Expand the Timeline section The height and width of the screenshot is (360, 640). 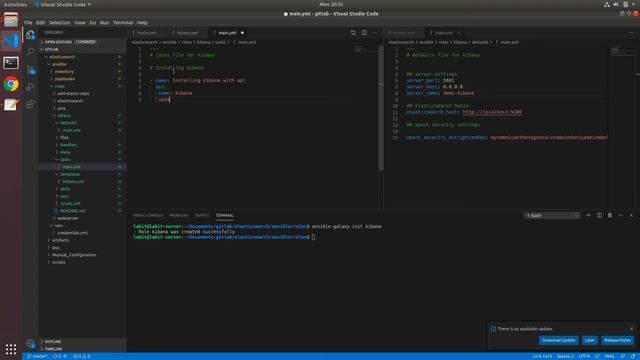coord(82,349)
